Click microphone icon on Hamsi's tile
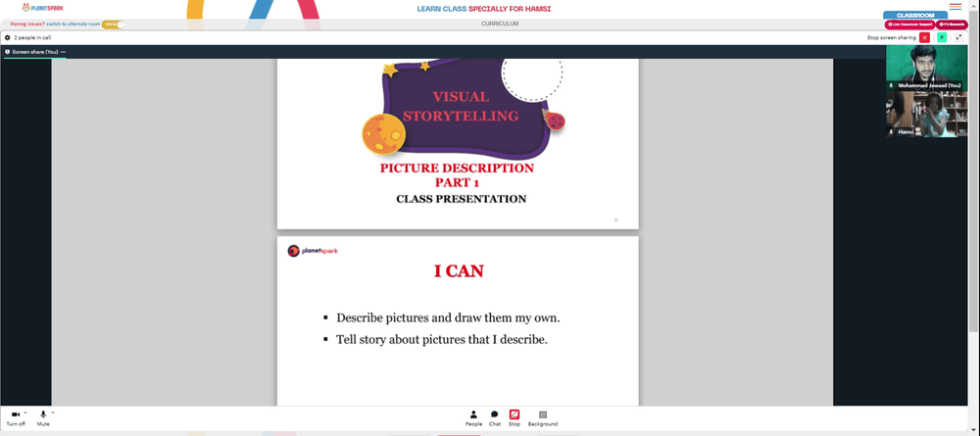Viewport: 980px width, 436px height. [891, 132]
